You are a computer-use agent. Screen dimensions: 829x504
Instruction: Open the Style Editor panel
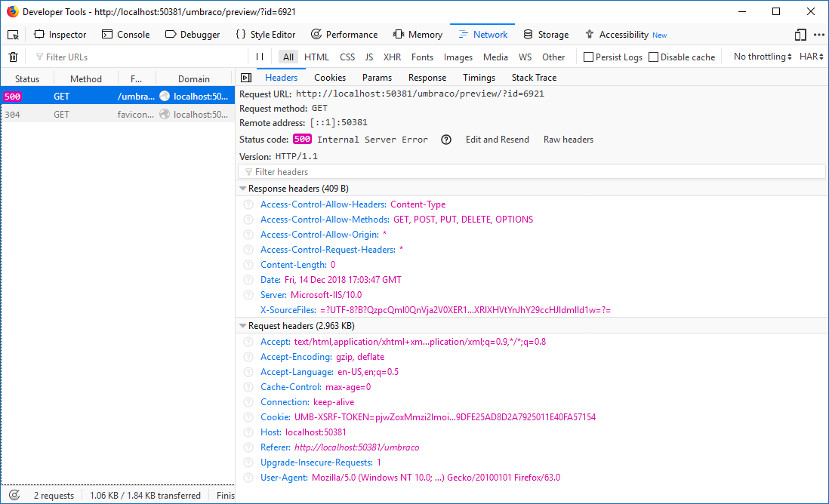pos(266,35)
